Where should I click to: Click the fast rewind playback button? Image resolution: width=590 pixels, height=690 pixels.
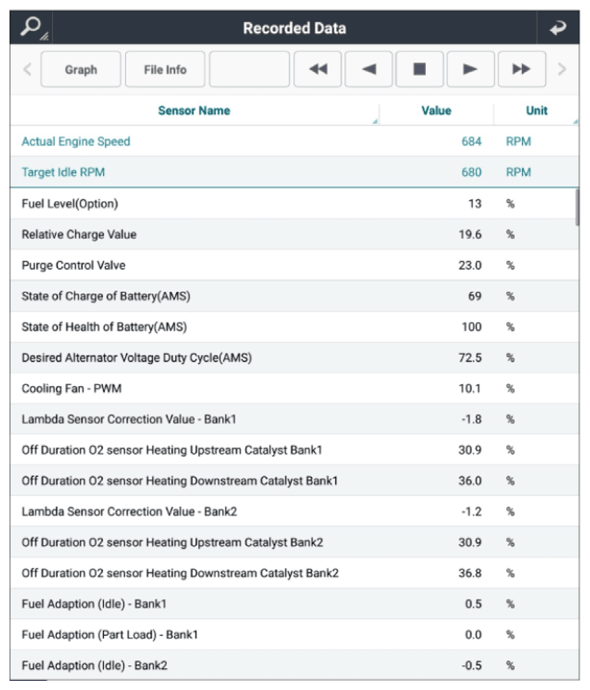tap(318, 69)
